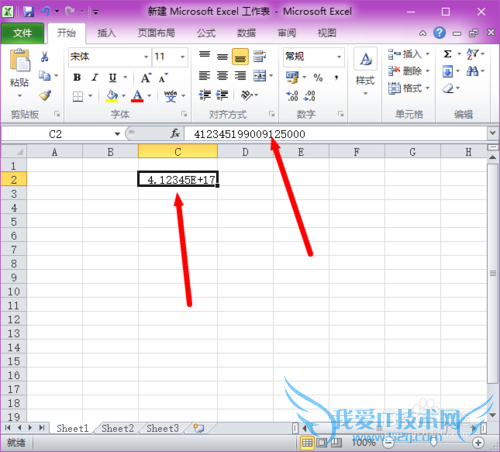Switch to the 插入 ribbon tab
This screenshot has height=452, width=500.
point(107,33)
